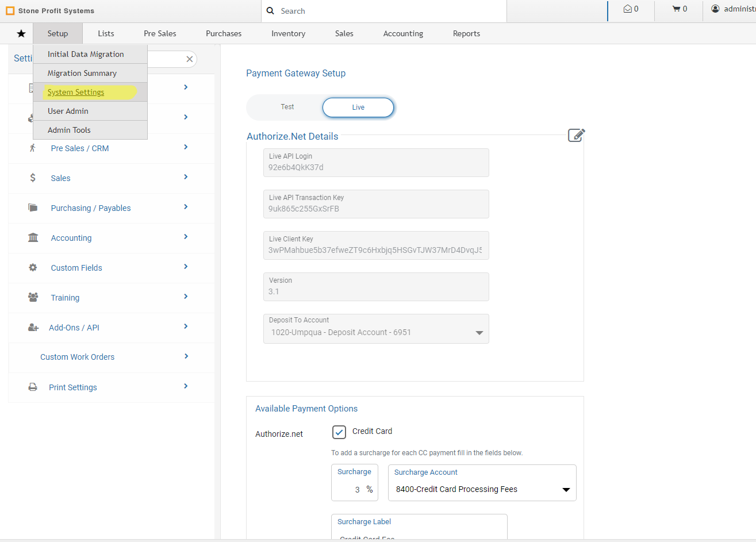Click the Live Client Key field
Image resolution: width=756 pixels, height=542 pixels.
pyautogui.click(x=376, y=245)
